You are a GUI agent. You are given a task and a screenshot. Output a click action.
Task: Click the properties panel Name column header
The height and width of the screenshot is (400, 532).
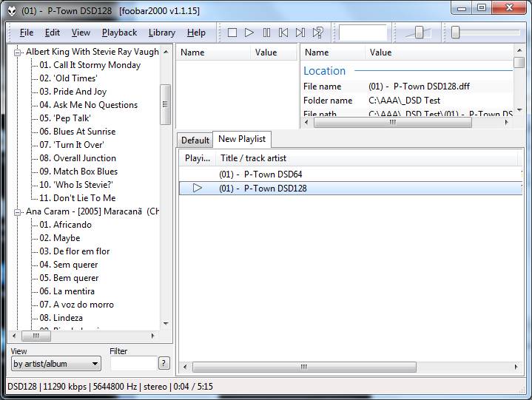(x=332, y=52)
